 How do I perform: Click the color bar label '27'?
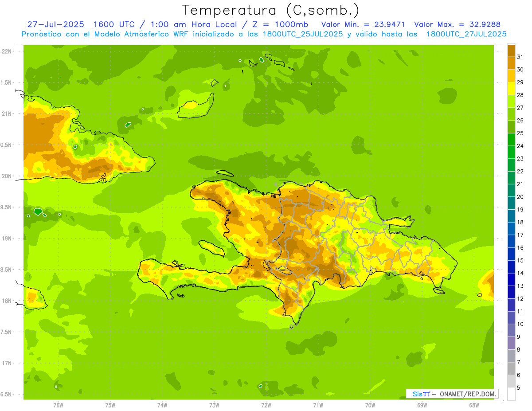(x=520, y=108)
